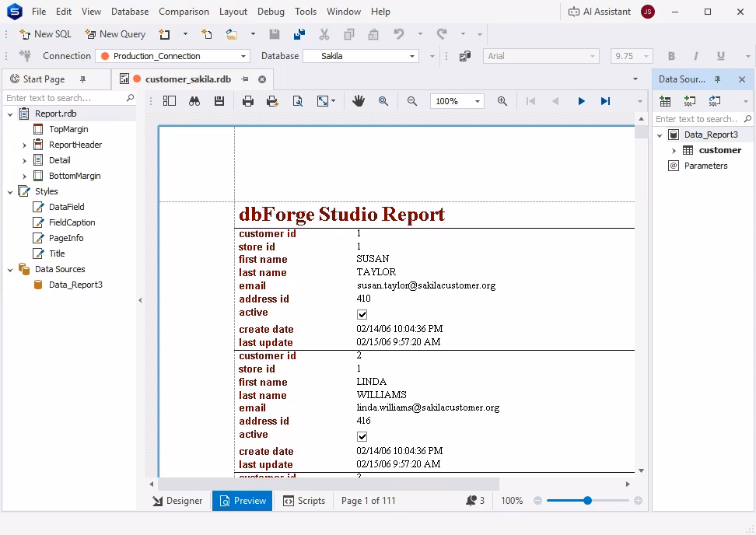Click the Data Sources edit SQL icon
This screenshot has height=535, width=756.
point(690,101)
